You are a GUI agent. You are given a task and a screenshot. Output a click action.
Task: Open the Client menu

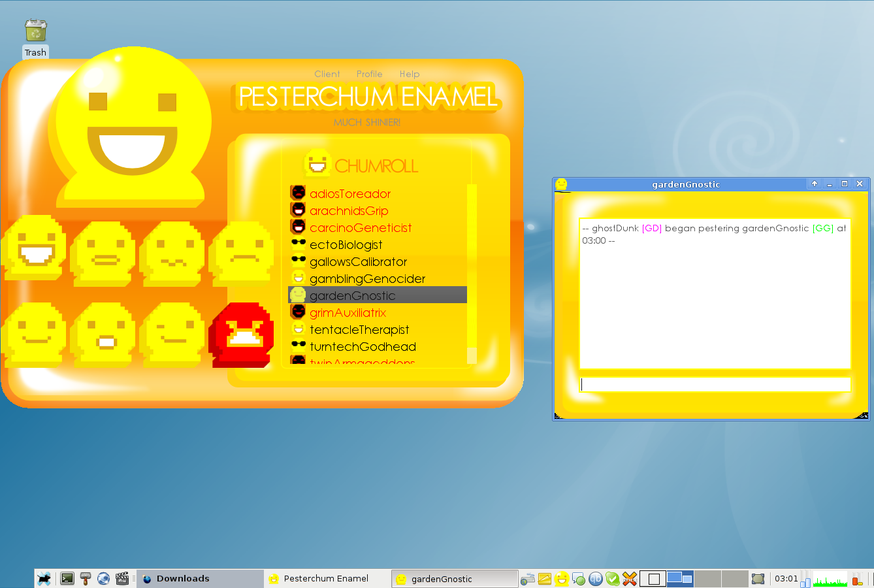[327, 74]
